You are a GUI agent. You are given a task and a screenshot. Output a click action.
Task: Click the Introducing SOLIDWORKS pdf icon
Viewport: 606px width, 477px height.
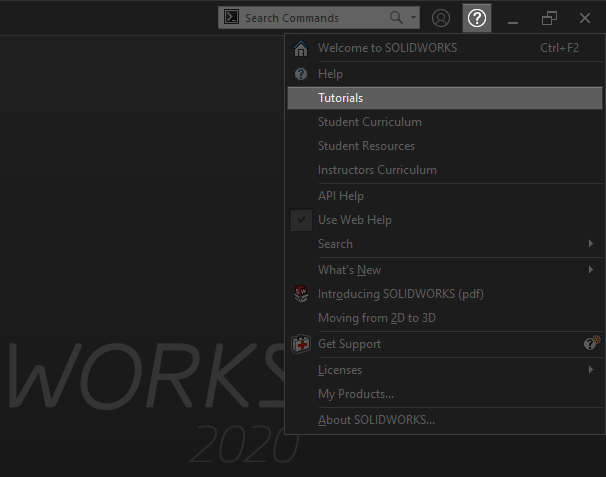click(x=301, y=294)
